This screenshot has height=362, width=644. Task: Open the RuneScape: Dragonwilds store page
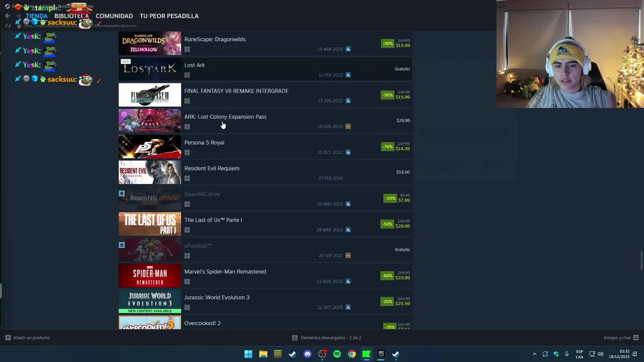pyautogui.click(x=215, y=39)
